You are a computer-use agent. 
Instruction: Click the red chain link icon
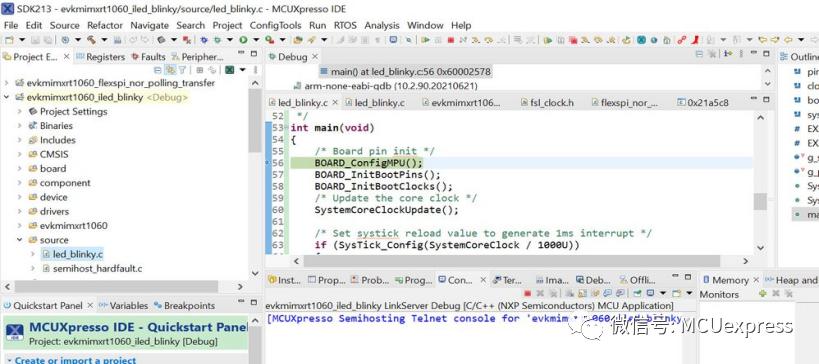pos(682,40)
